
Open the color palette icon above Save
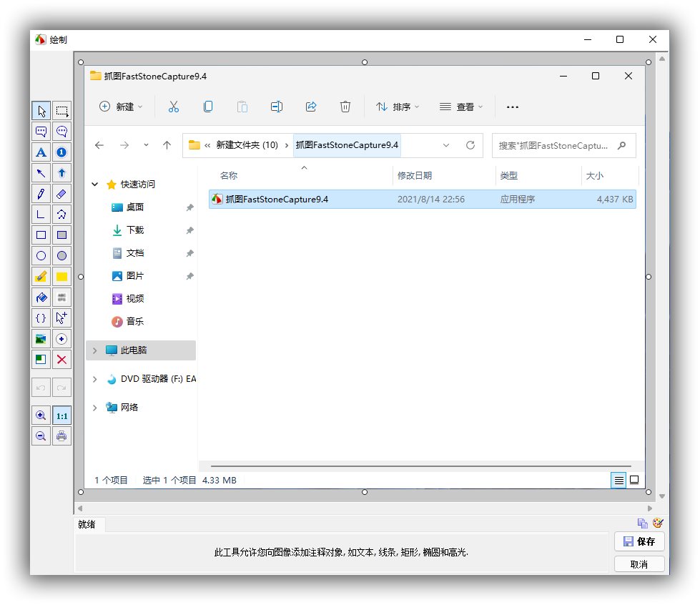point(658,523)
